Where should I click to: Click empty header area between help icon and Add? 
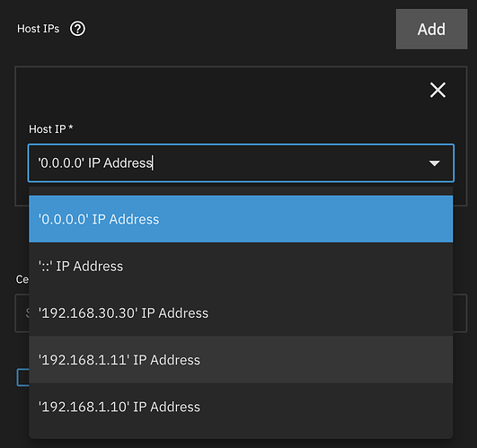(x=241, y=29)
